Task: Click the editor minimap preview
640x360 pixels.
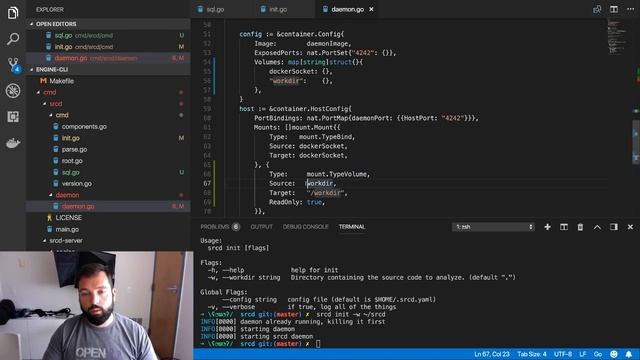Action: coord(618,37)
